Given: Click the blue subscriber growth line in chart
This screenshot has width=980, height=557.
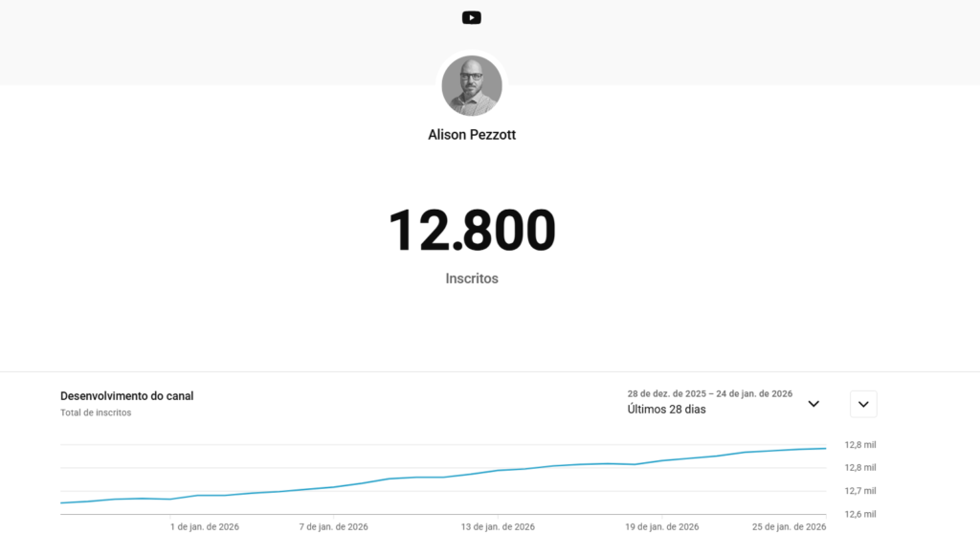Looking at the screenshot, I should click(x=440, y=477).
